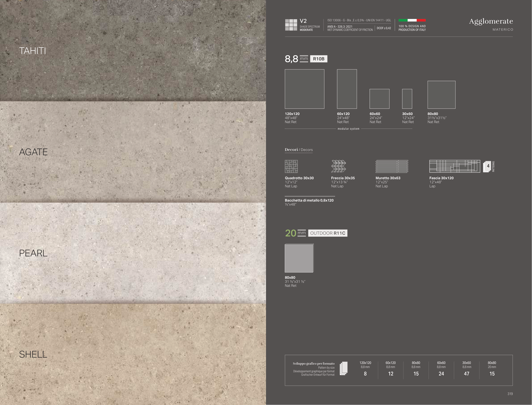Select the Freccia 30x35 chevron icon

coord(339,166)
